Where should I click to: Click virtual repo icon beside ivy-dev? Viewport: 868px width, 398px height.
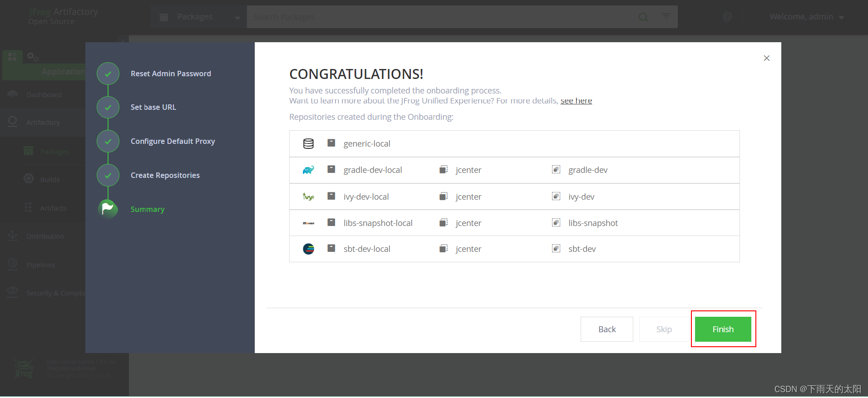pyautogui.click(x=556, y=196)
